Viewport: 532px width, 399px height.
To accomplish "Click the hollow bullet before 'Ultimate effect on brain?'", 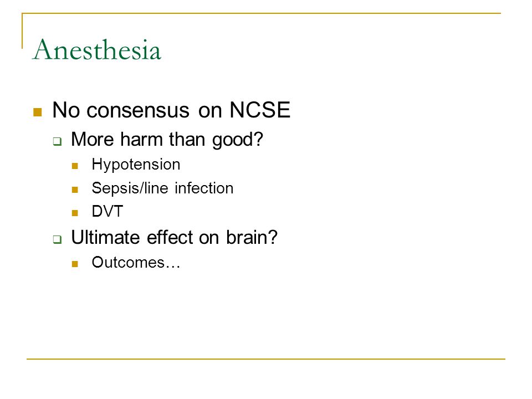I will 57,239.
